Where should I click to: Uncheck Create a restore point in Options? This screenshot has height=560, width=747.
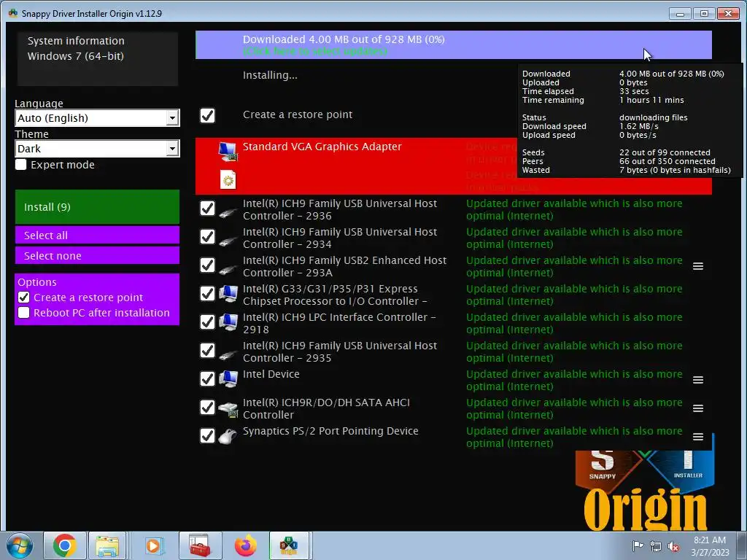[x=24, y=297]
